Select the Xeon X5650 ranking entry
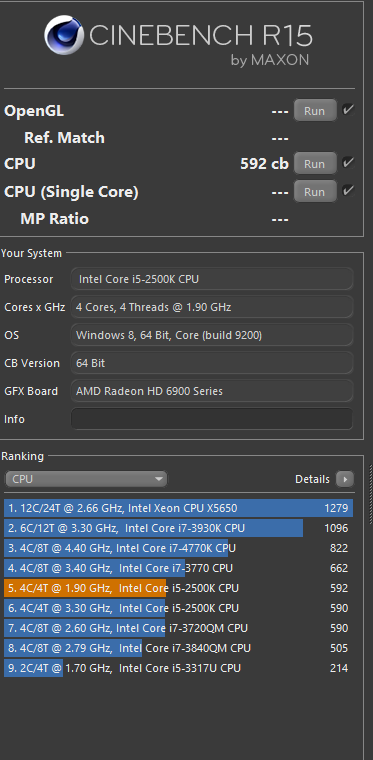This screenshot has width=373, height=760. tap(178, 508)
